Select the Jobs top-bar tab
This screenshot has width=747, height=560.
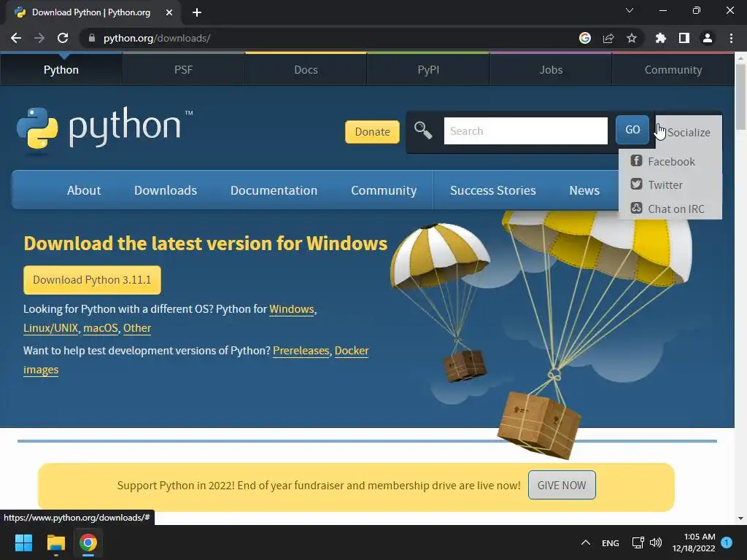(551, 69)
